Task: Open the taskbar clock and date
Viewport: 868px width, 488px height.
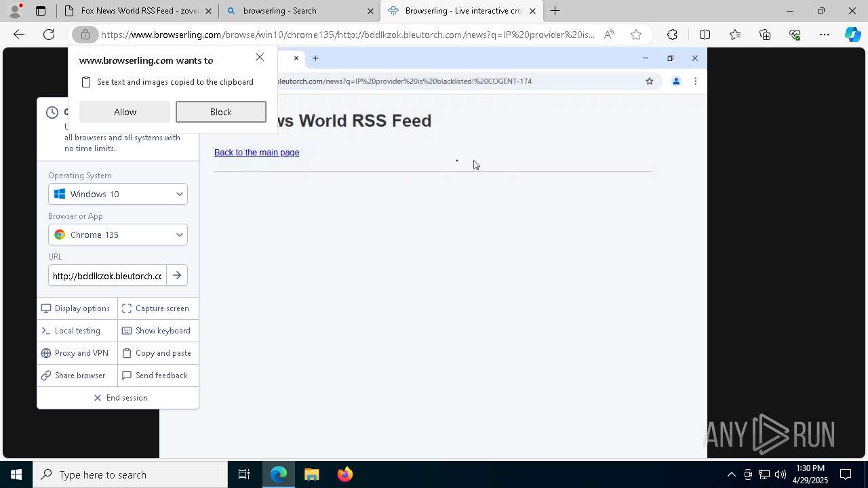Action: 810,474
